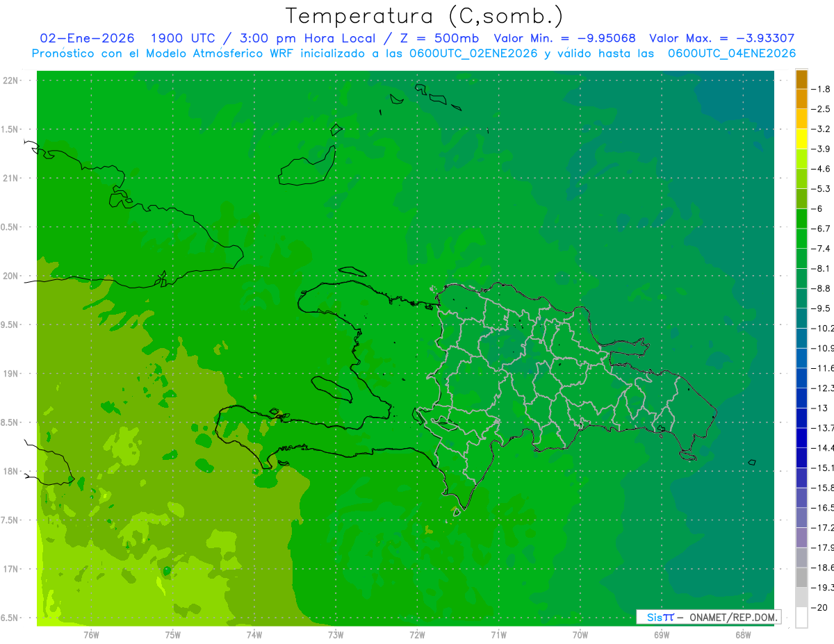The image size is (834, 644).
Task: Click the "1900 UTC" time text
Action: tap(182, 38)
